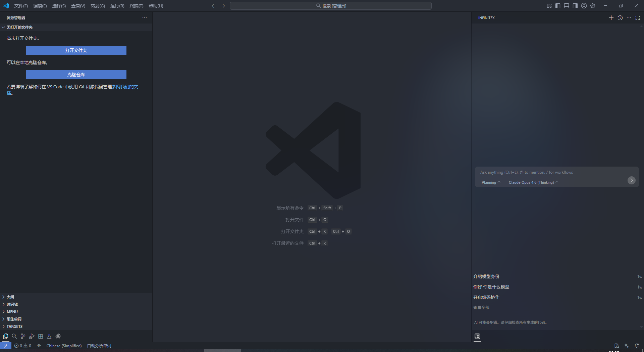Open the Planning mode dropdown
The width and height of the screenshot is (644, 352).
point(491,182)
